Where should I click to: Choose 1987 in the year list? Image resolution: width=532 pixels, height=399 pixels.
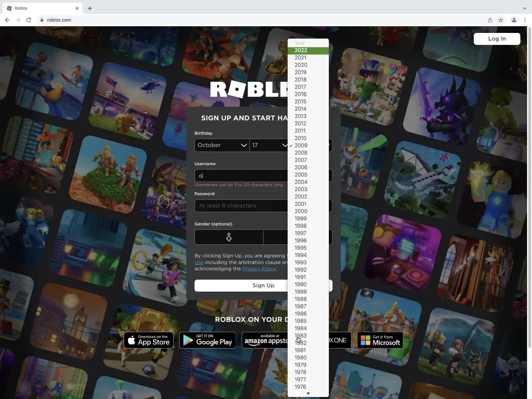(x=308, y=307)
